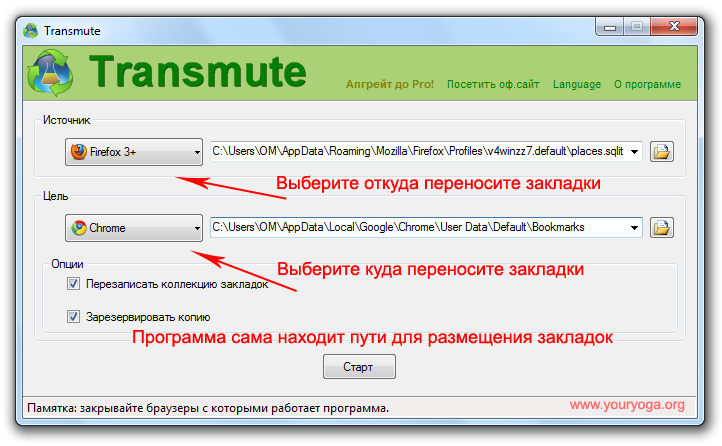Click the 'Источник' group label
The image size is (722, 446).
tap(67, 120)
